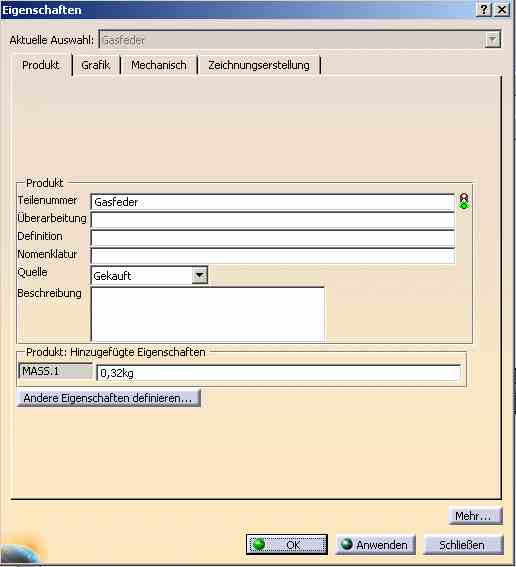Screen dimensions: 516x567
Task: Switch to the Grafik tab
Action: click(x=96, y=65)
